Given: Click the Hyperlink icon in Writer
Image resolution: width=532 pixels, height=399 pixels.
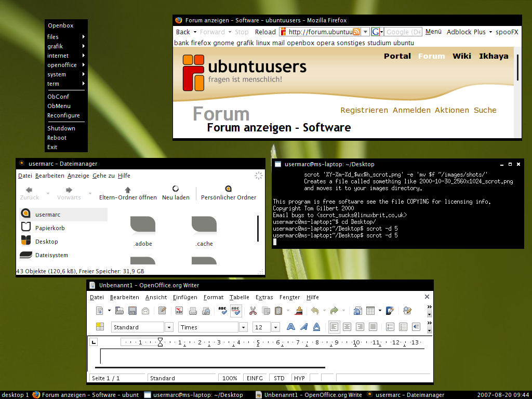Looking at the screenshot, I should pyautogui.click(x=357, y=311).
